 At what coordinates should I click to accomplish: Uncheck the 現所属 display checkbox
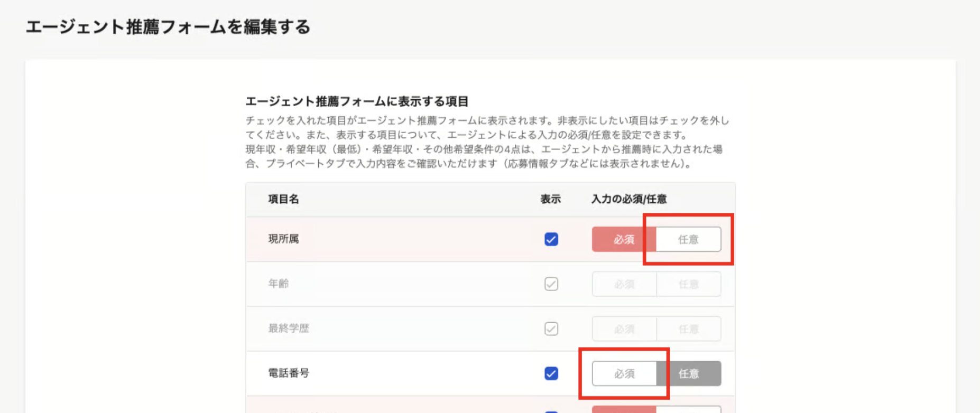point(551,239)
